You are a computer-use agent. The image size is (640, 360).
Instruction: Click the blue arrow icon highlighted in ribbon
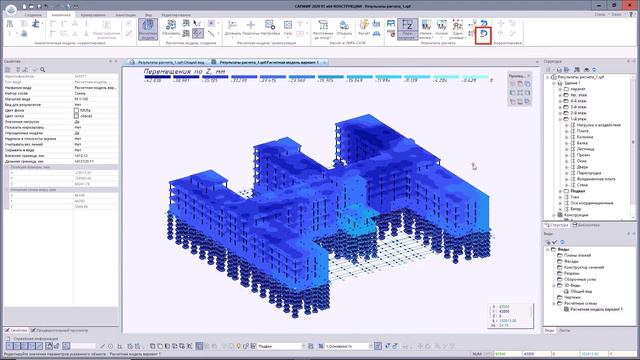click(484, 34)
